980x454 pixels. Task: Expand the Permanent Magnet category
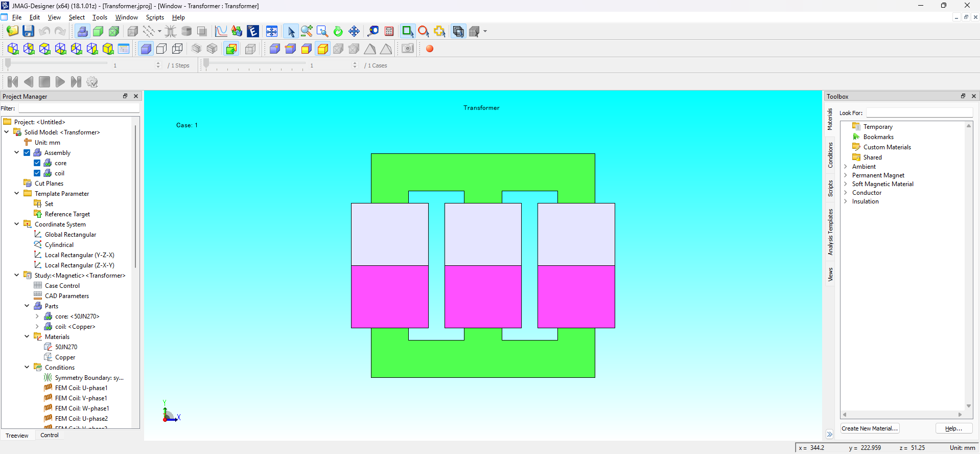(x=846, y=175)
